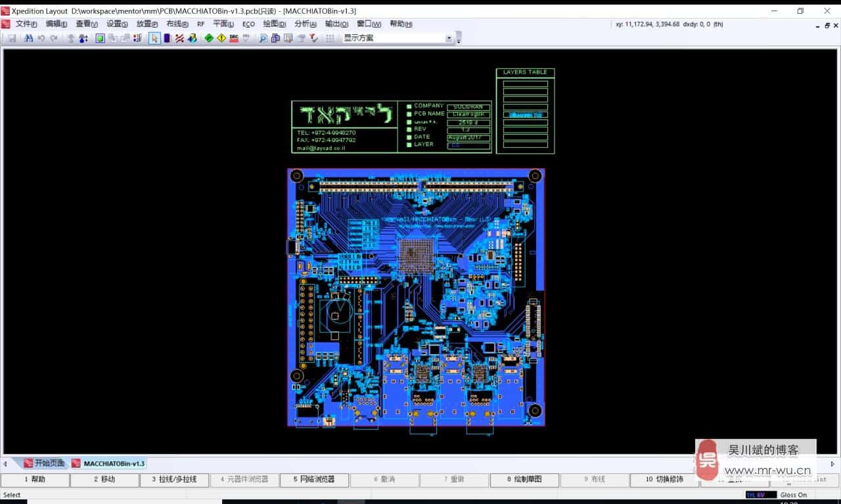Click the tab bar left scroll arrow
This screenshot has height=504, width=841.
tap(5, 463)
